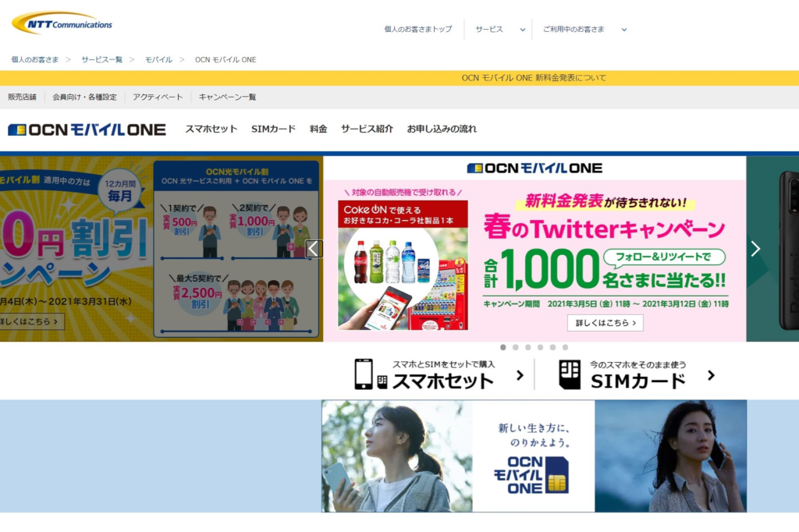The image size is (799, 532).
Task: Go to 販売店舗 in sub navigation
Action: tap(22, 97)
